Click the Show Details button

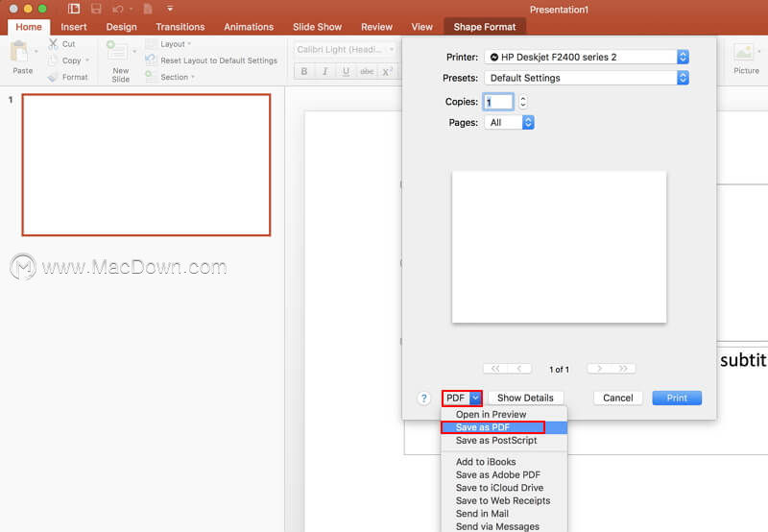pos(525,398)
